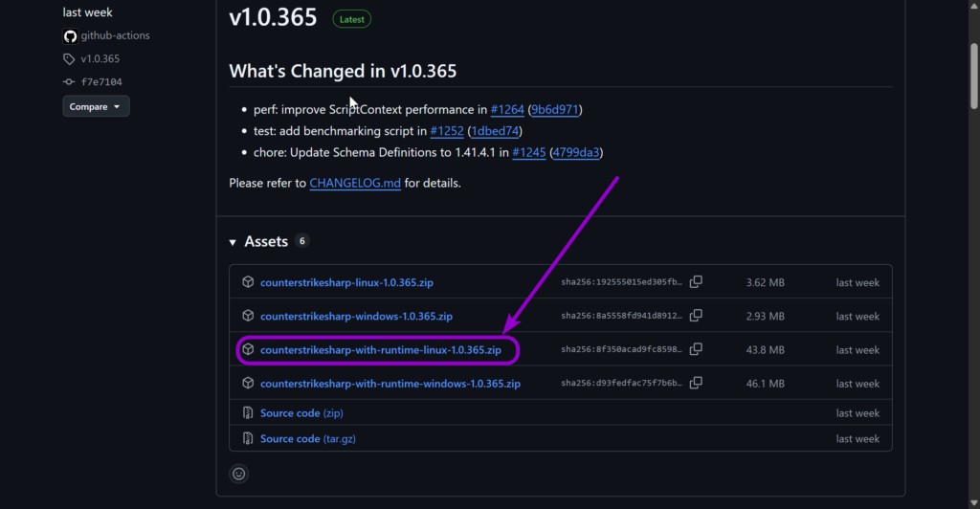Viewport: 980px width, 509px height.
Task: Click the Latest badge
Action: [352, 19]
